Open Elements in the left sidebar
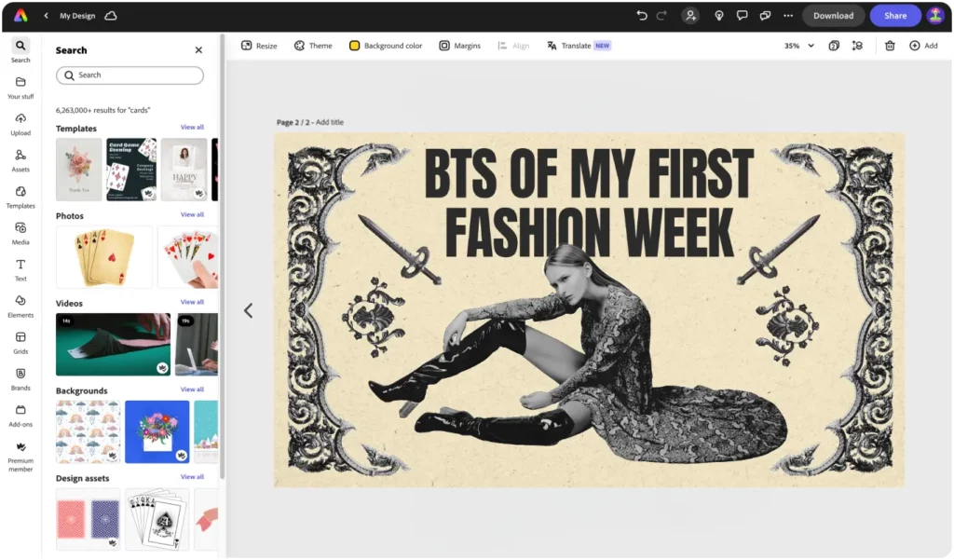This screenshot has width=954, height=560. 20,306
